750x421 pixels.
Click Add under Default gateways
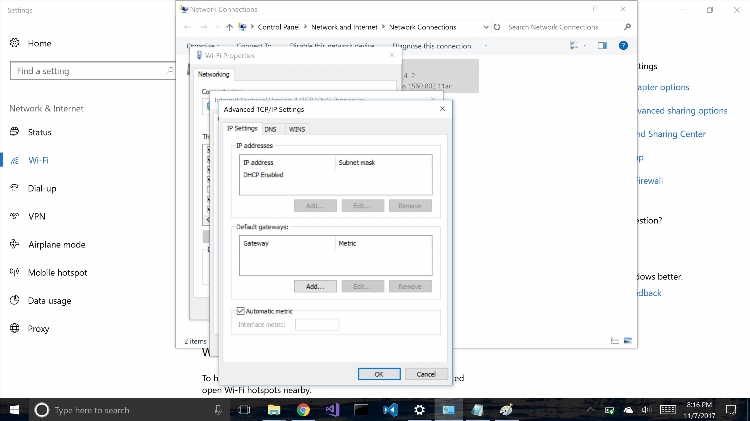(x=315, y=286)
